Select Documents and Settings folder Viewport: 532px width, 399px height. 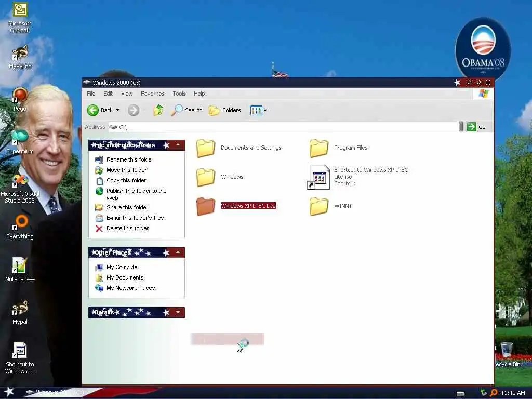[239, 148]
